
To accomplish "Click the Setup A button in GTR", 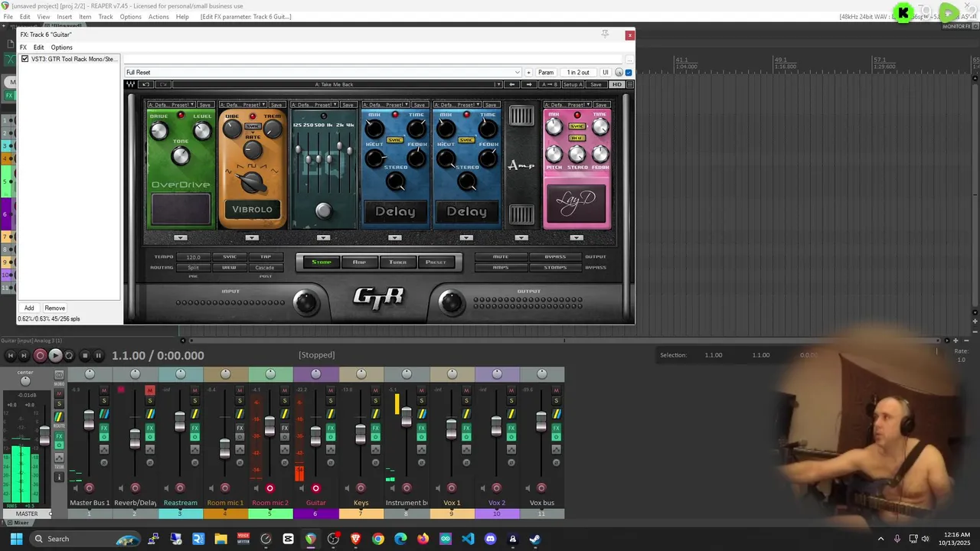I will click(573, 84).
